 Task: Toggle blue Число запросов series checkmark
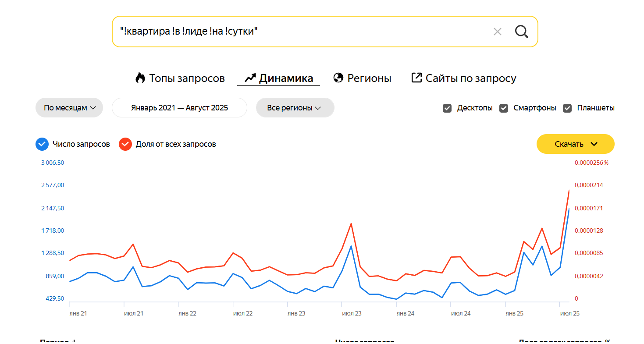(42, 144)
